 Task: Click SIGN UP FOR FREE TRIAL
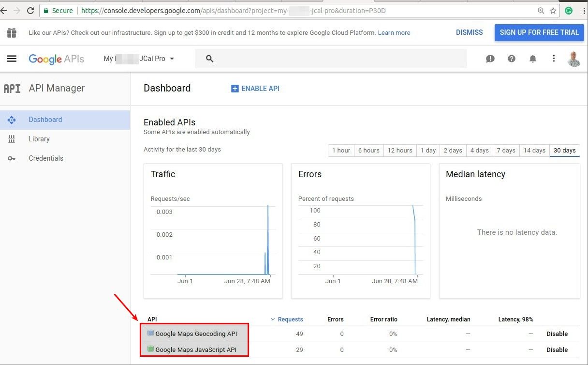pyautogui.click(x=539, y=32)
